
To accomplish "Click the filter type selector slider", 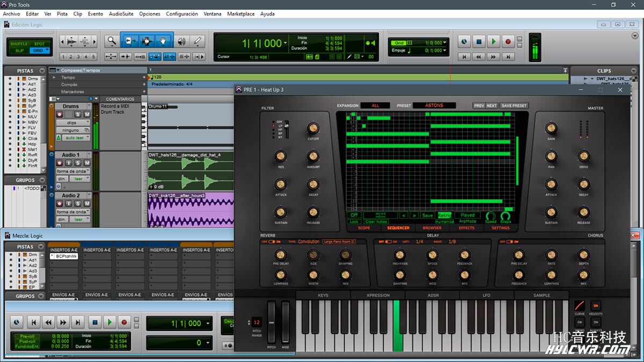I will pos(287,129).
